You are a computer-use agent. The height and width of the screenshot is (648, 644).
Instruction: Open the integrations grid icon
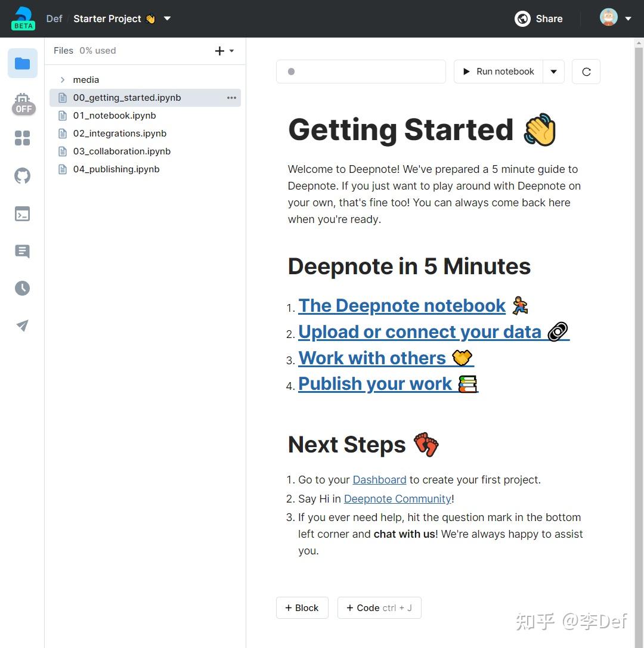tap(22, 138)
